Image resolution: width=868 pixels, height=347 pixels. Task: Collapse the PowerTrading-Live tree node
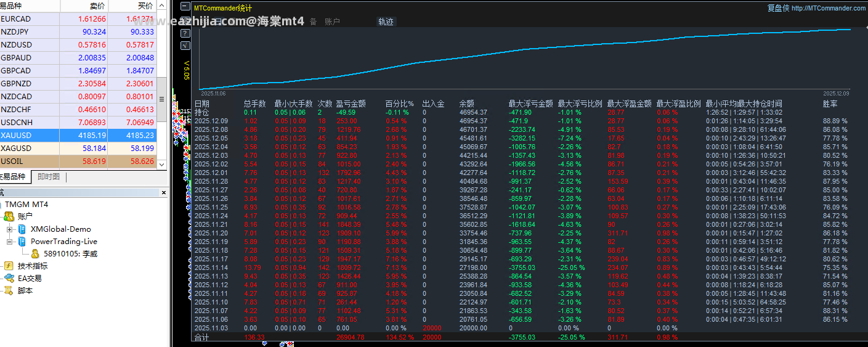(9, 242)
